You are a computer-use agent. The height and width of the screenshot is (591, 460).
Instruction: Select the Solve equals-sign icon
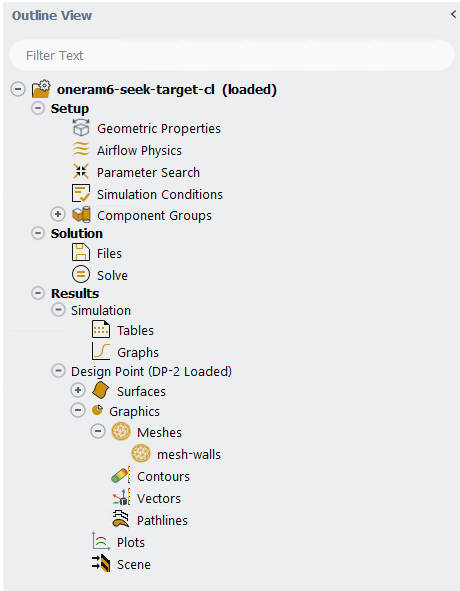[81, 274]
